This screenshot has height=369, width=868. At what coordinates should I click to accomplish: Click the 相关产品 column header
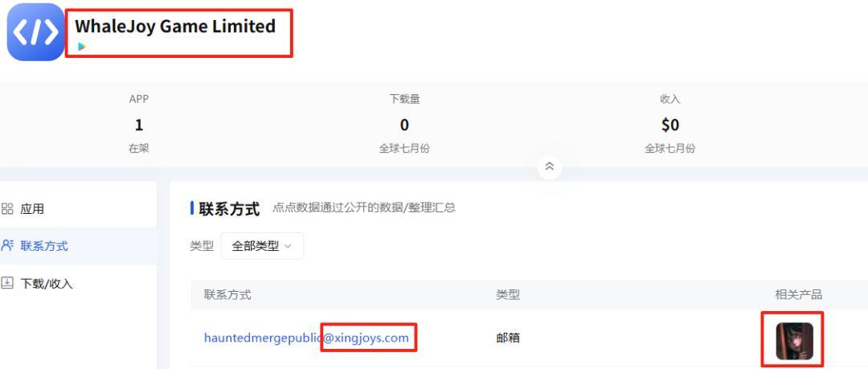click(798, 295)
